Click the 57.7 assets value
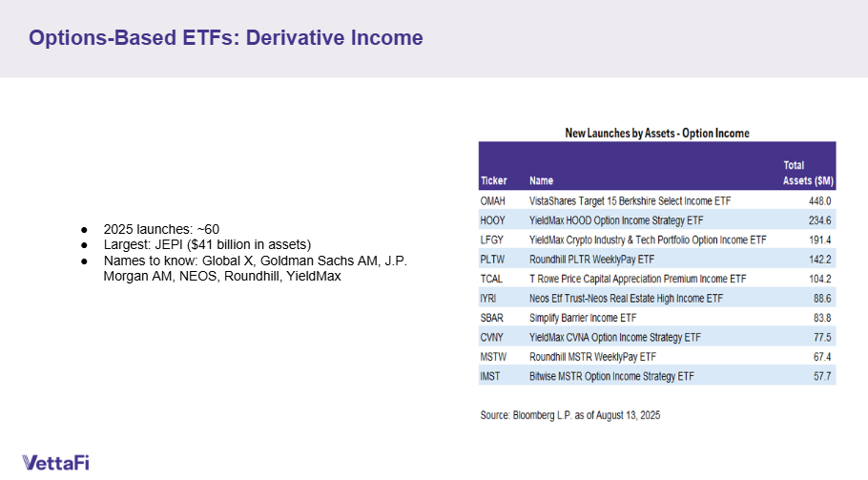This screenshot has width=868, height=480. (x=822, y=377)
